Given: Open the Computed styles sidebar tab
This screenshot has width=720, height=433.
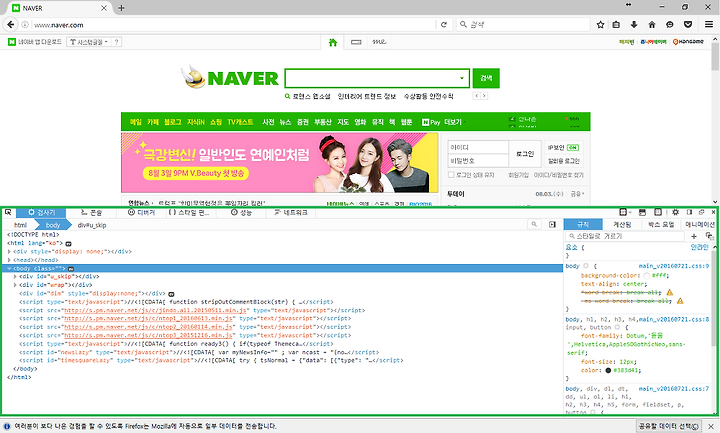Looking at the screenshot, I should (622, 224).
